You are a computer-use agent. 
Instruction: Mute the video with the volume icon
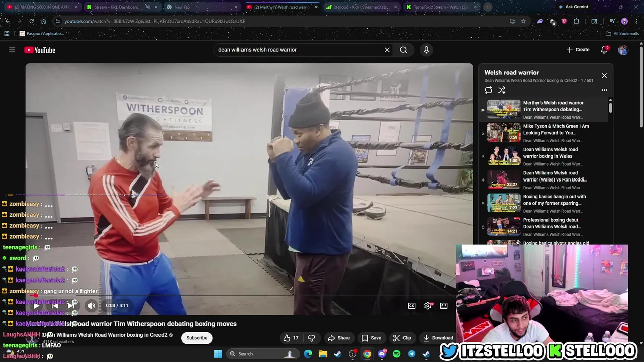[91, 305]
